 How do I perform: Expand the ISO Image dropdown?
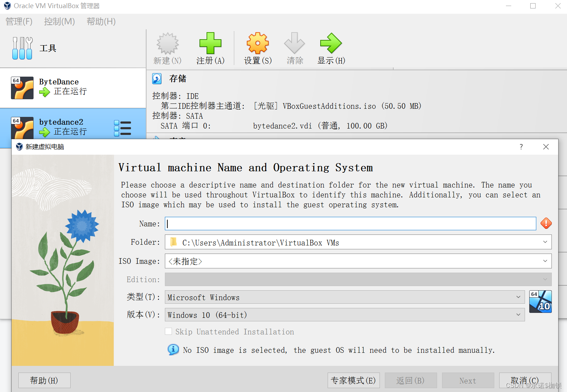pyautogui.click(x=545, y=261)
